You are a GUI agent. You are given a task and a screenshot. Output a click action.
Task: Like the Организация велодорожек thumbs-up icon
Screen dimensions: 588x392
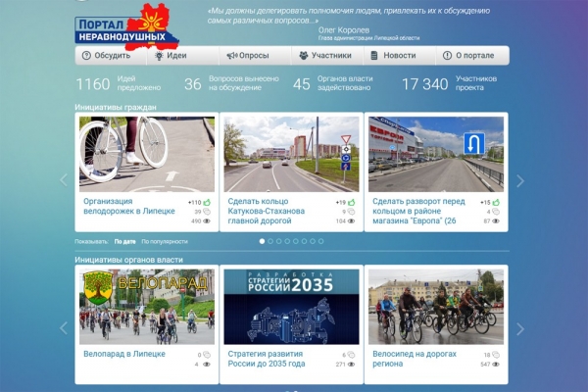pos(207,203)
